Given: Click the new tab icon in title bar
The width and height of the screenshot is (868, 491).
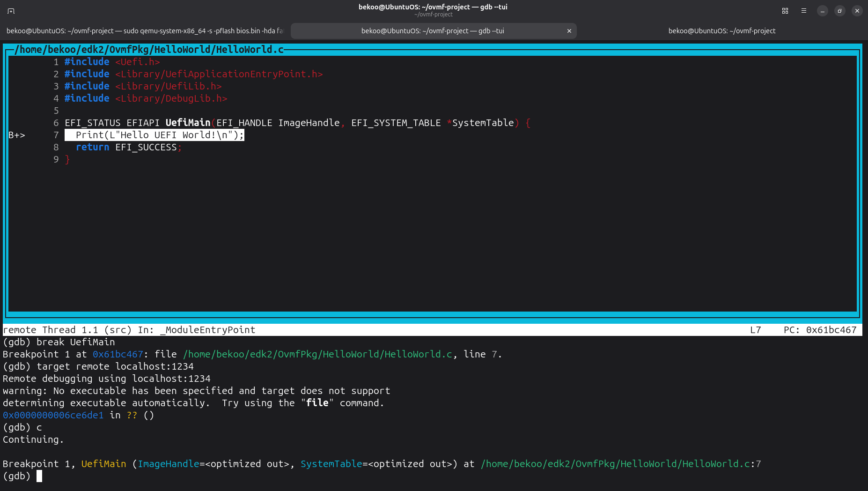Looking at the screenshot, I should (x=11, y=11).
